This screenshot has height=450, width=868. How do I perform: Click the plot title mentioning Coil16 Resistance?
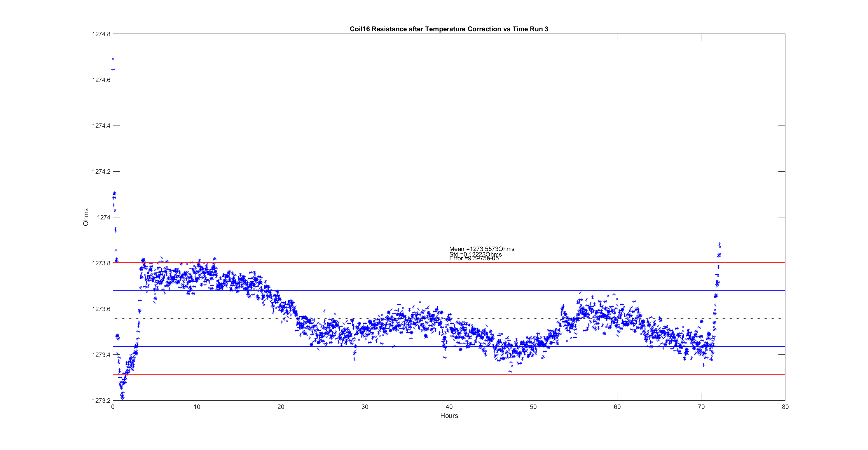pyautogui.click(x=449, y=29)
